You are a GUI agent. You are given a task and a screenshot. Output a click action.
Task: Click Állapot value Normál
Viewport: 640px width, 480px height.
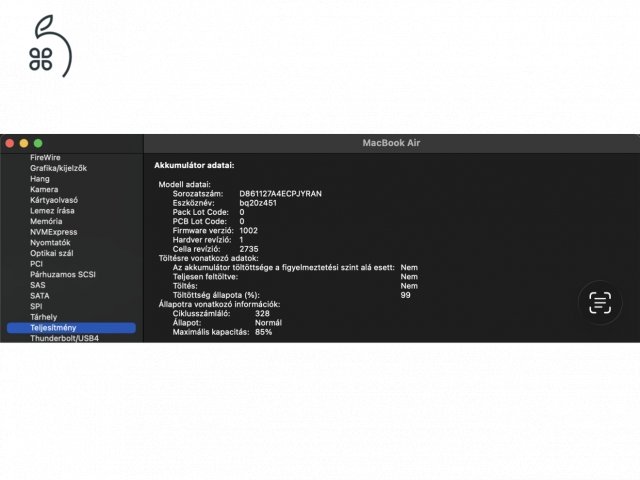click(x=268, y=322)
